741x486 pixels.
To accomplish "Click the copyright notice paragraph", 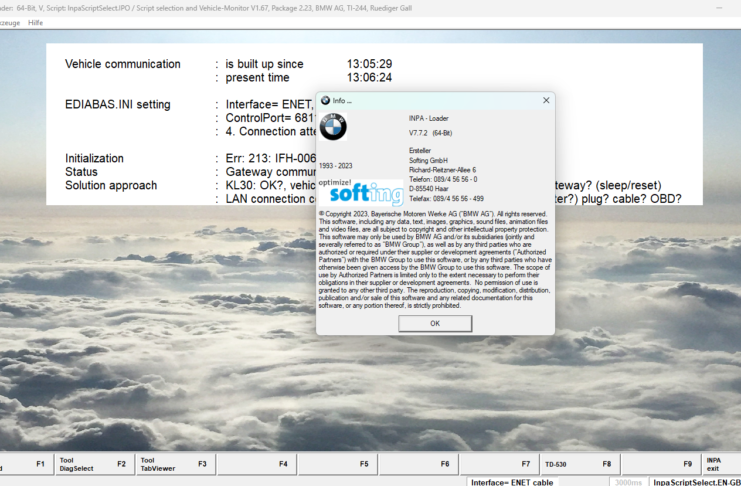I will [435, 260].
